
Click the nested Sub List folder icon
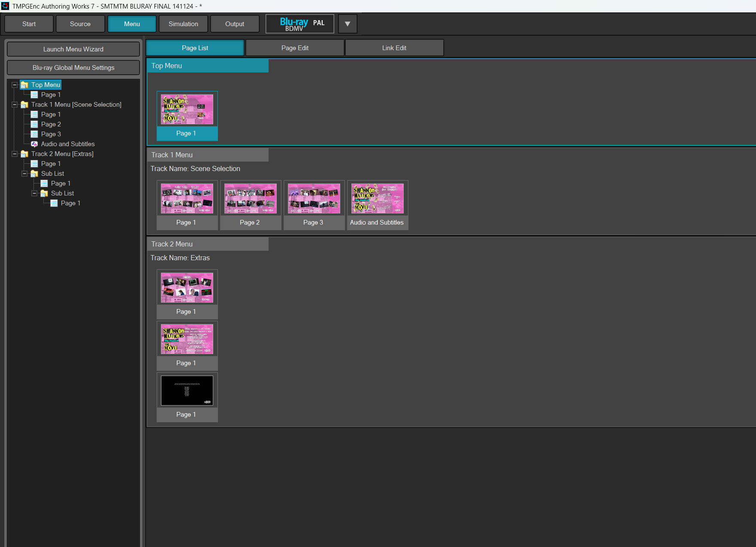pyautogui.click(x=44, y=193)
